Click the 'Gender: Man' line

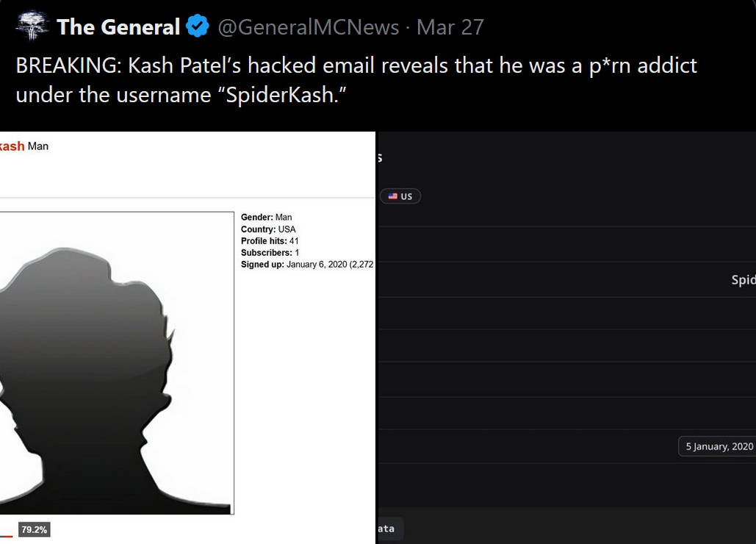pos(266,218)
